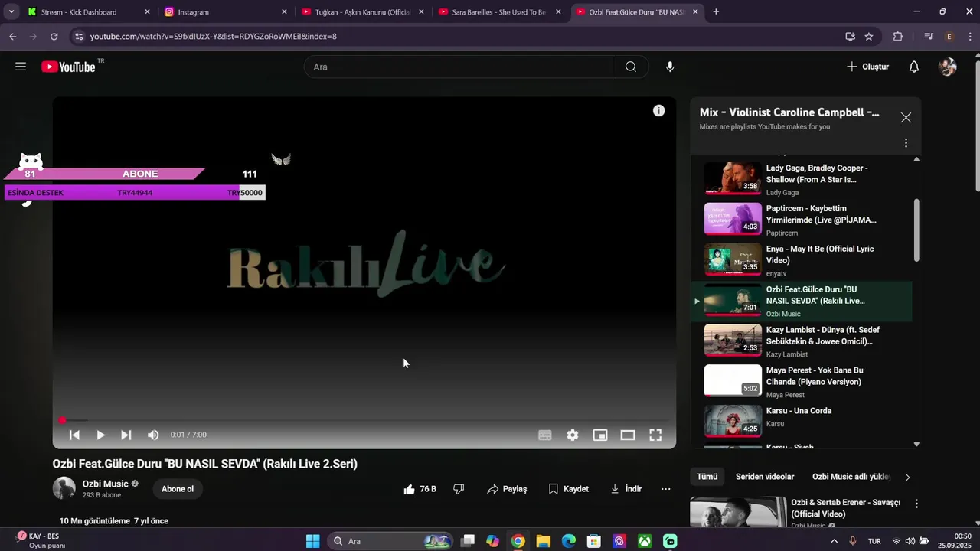
Task: Open the Chrome extensions puzzle icon
Action: (898, 36)
